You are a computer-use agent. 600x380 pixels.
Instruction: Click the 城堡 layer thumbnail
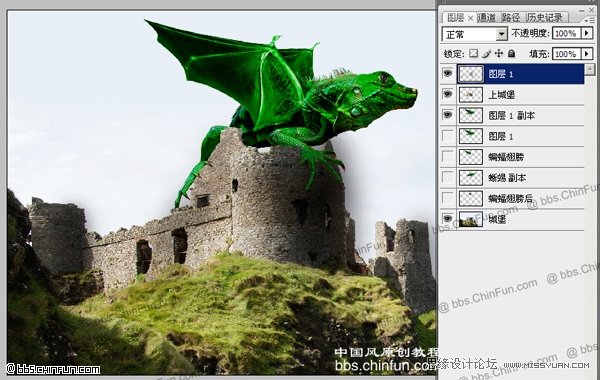click(471, 219)
